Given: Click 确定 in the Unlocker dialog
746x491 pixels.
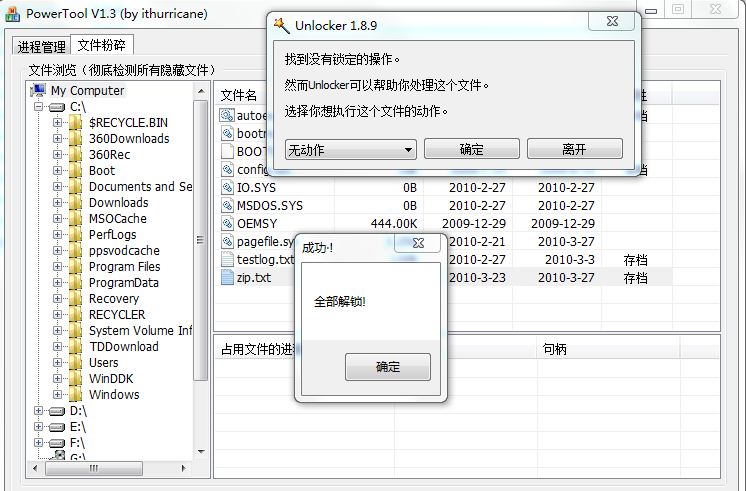Looking at the screenshot, I should 471,149.
